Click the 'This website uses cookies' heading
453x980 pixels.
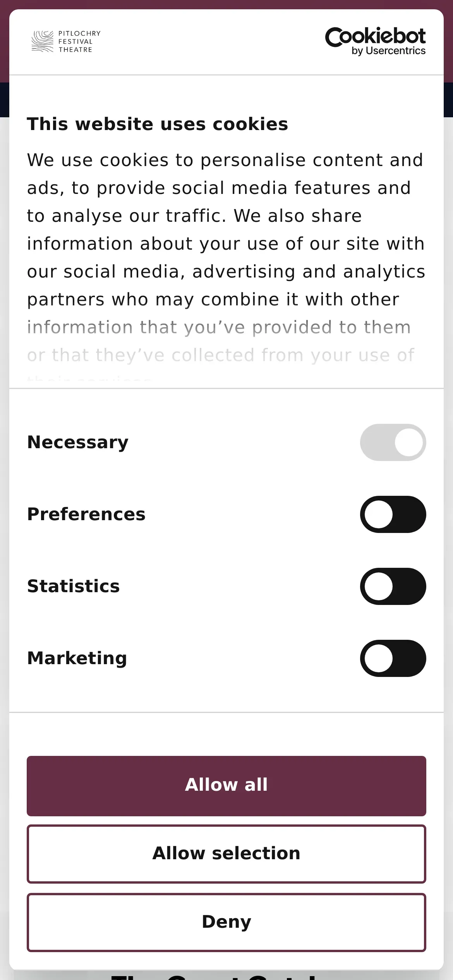click(x=158, y=124)
